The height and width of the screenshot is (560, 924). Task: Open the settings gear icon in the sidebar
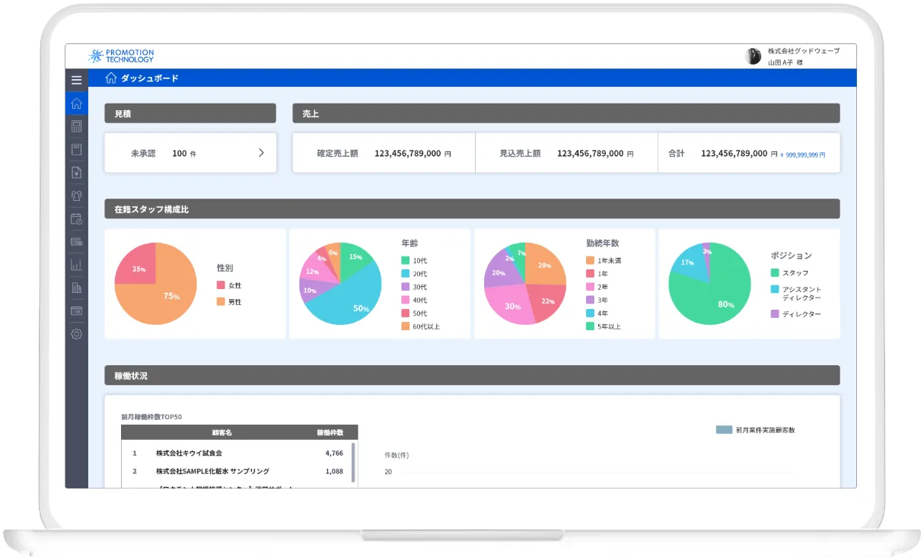76,334
